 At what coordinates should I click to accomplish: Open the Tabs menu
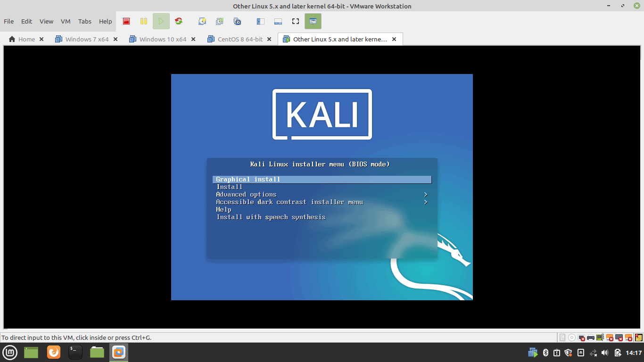coord(85,21)
